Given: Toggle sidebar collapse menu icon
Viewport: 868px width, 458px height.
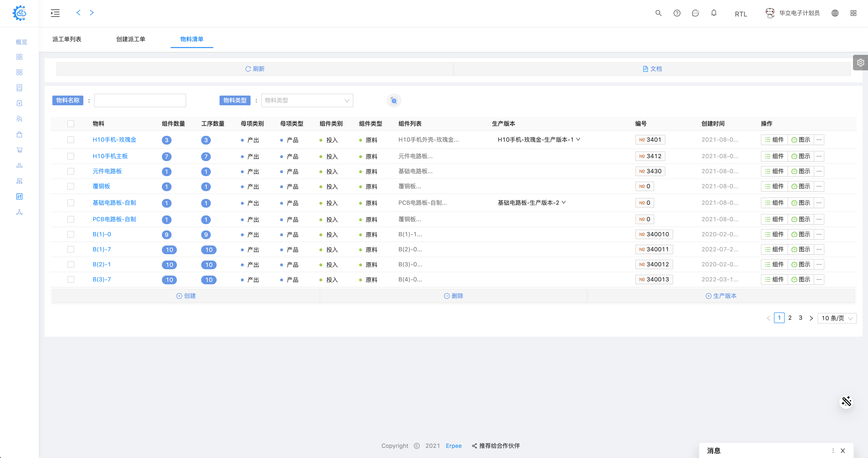Looking at the screenshot, I should coord(55,13).
